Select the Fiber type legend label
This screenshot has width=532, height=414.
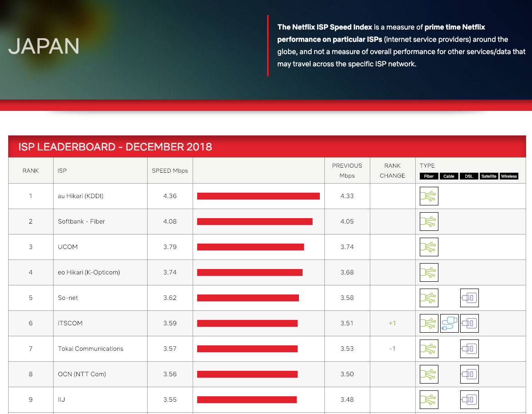(429, 176)
